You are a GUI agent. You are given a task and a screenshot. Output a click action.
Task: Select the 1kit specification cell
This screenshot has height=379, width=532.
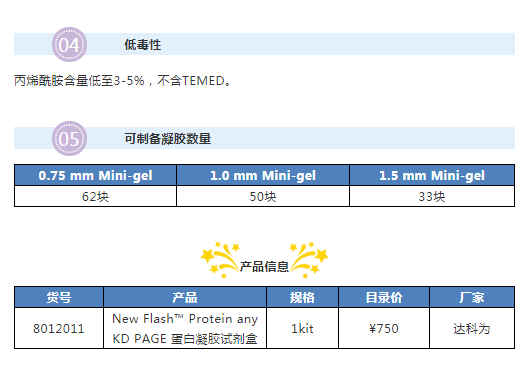click(302, 328)
